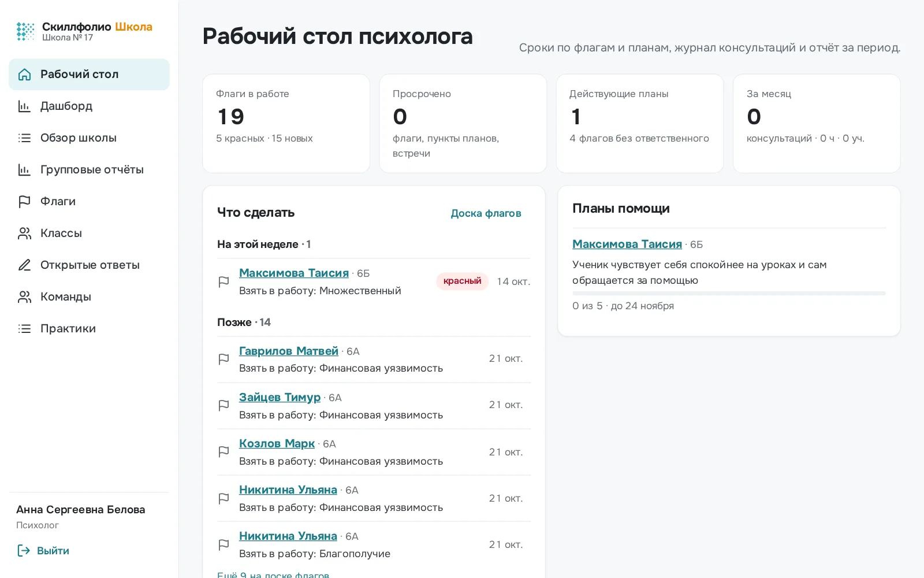Log out via Выйти
Screen dimensions: 924x578
43,551
